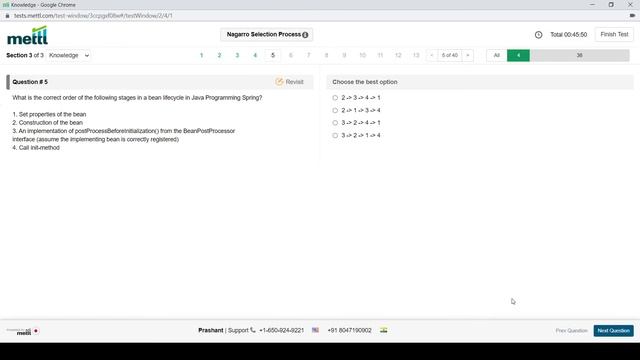Click Prev Question link
Viewport: 640px width, 360px height.
[571, 331]
